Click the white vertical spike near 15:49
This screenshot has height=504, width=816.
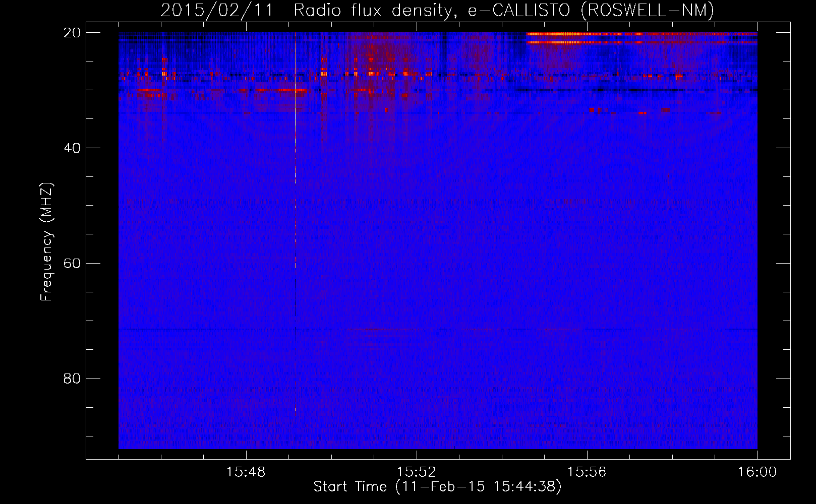click(x=295, y=151)
